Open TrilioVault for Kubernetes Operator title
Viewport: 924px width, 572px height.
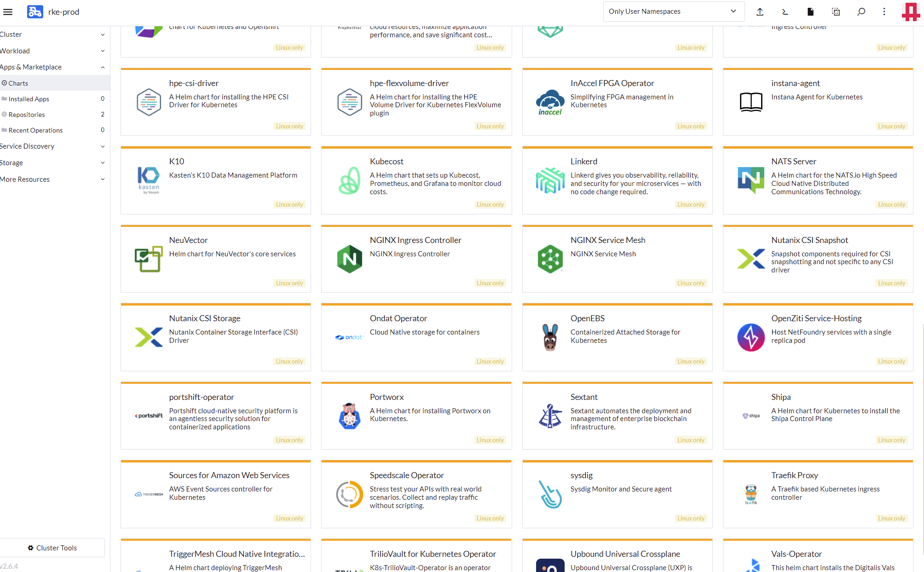click(433, 554)
